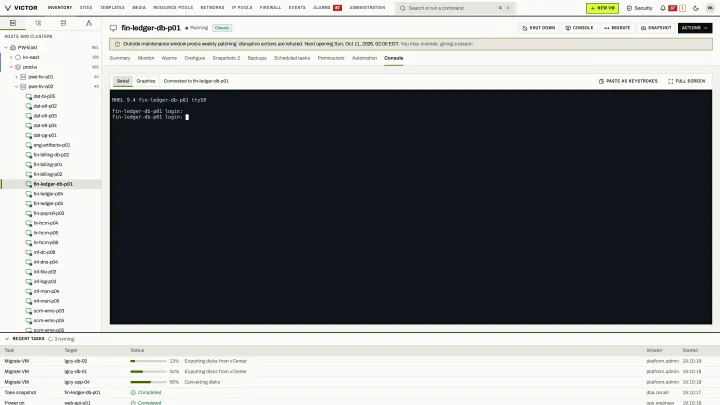
Task: Select the Graphics console mode
Action: click(146, 81)
